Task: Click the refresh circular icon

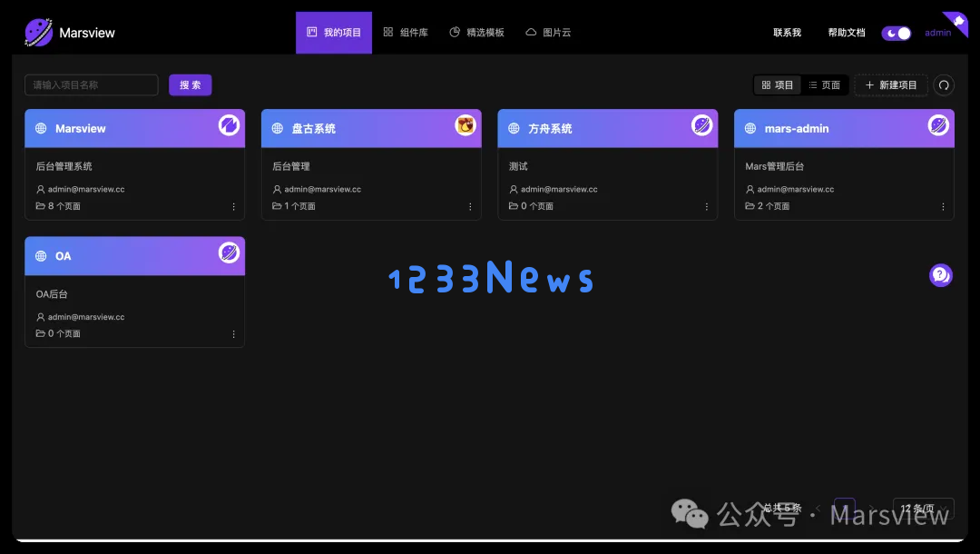Action: point(944,85)
